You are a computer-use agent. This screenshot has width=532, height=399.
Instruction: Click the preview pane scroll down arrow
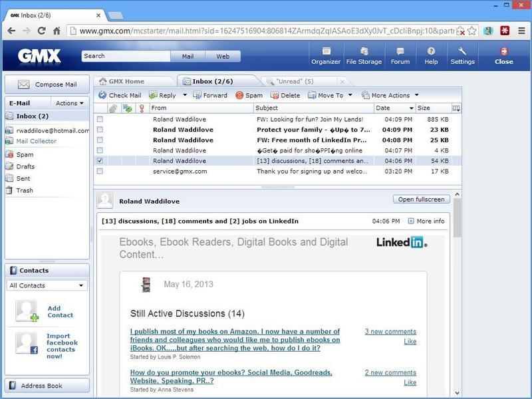pos(457,393)
